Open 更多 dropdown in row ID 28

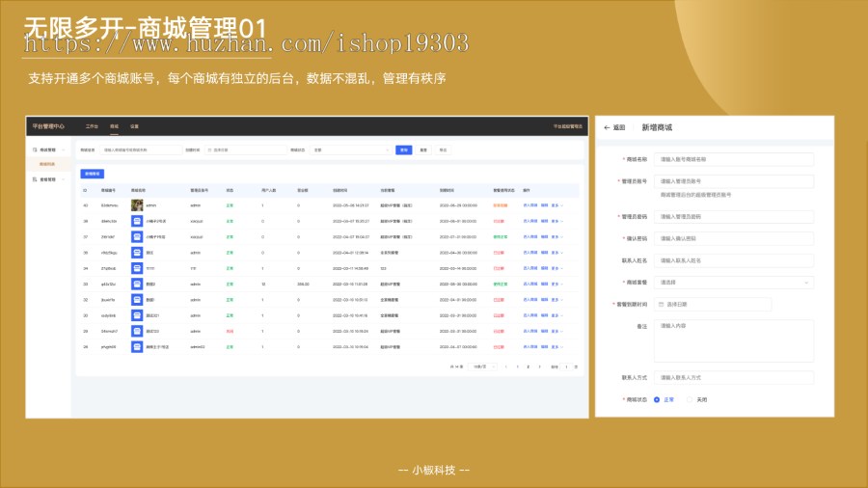click(556, 347)
